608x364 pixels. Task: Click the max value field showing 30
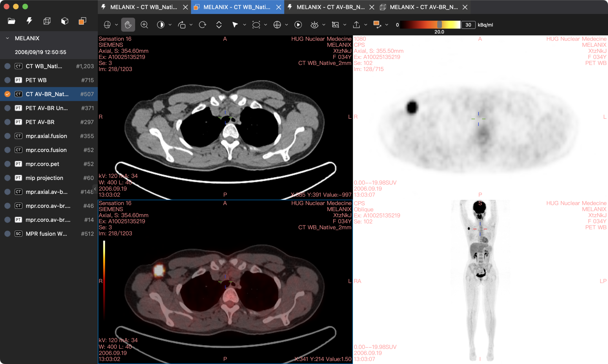point(468,25)
